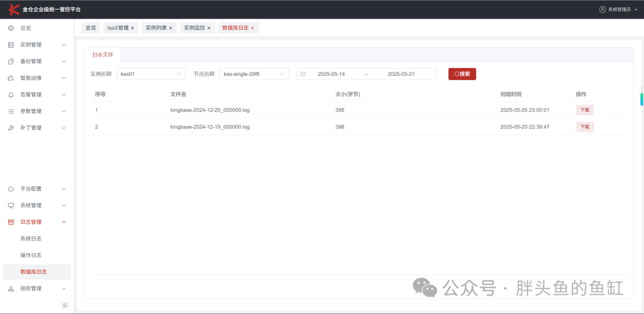Close the 实例列表 tab
The width and height of the screenshot is (644, 314).
click(171, 29)
